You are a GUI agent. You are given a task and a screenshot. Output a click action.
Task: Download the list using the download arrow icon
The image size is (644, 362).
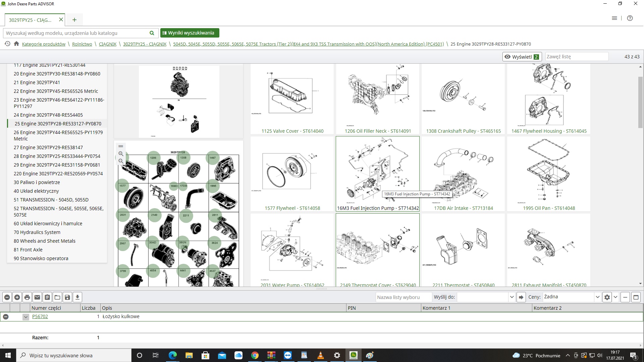(77, 297)
